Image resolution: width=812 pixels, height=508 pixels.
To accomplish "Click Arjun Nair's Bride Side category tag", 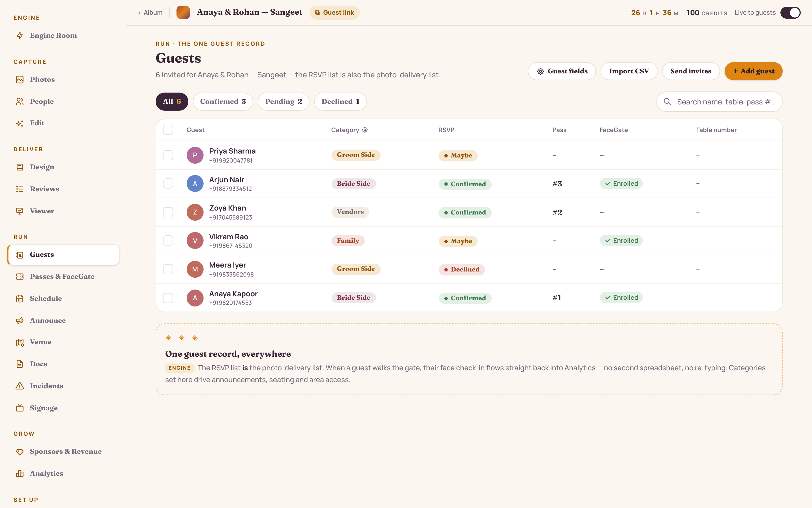I will 353,183.
